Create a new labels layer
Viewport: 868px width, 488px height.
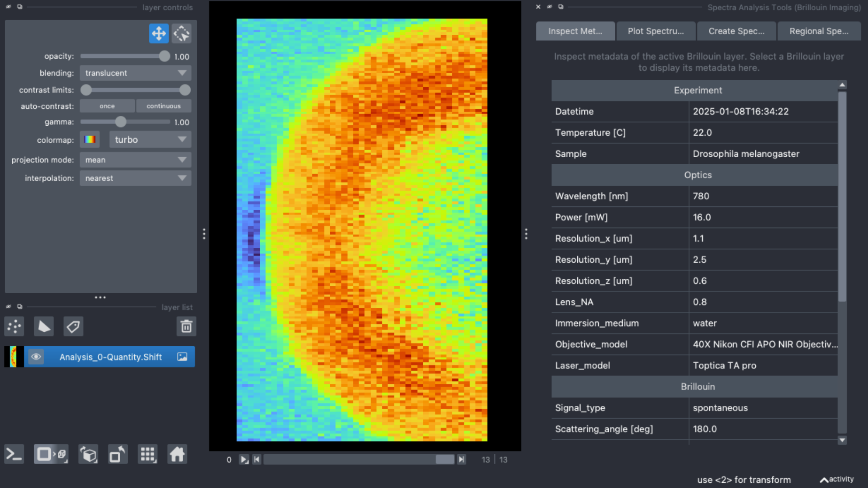pos(73,326)
